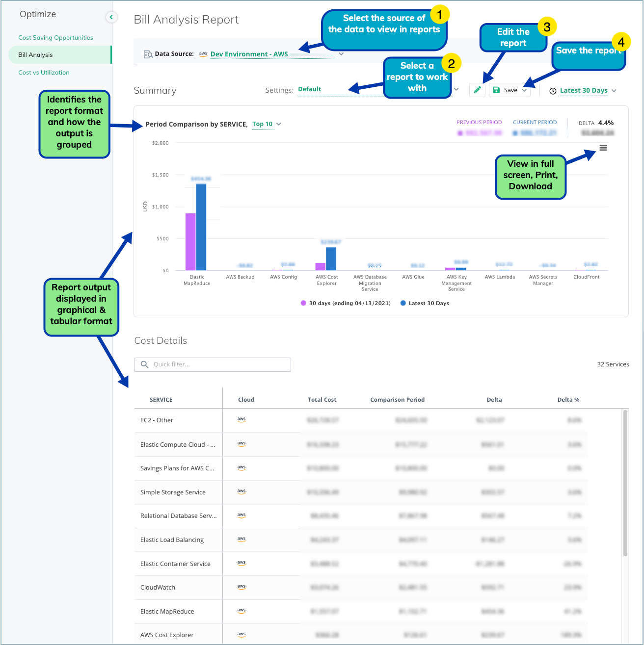The image size is (644, 645).
Task: Click AWS icon in Savings Plans row
Action: click(x=241, y=467)
